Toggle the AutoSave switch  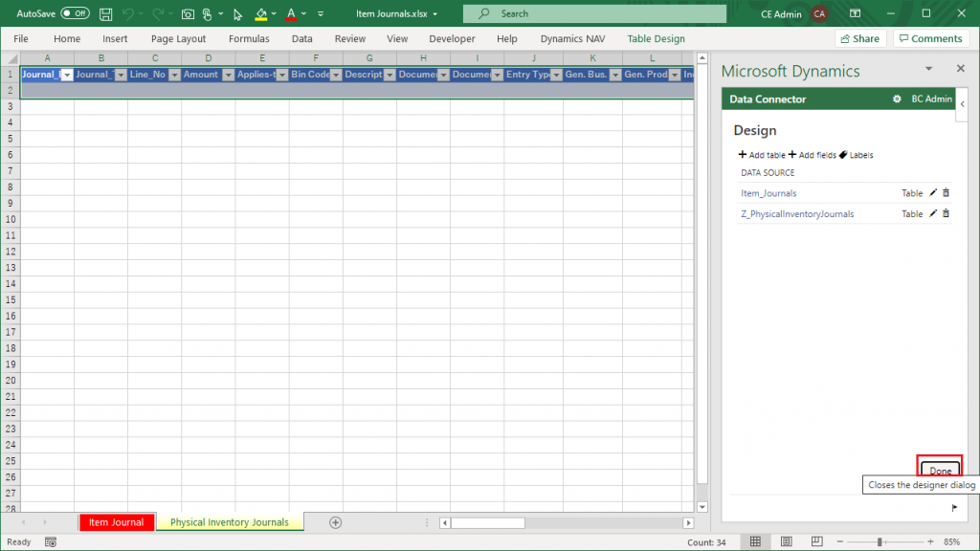point(75,13)
